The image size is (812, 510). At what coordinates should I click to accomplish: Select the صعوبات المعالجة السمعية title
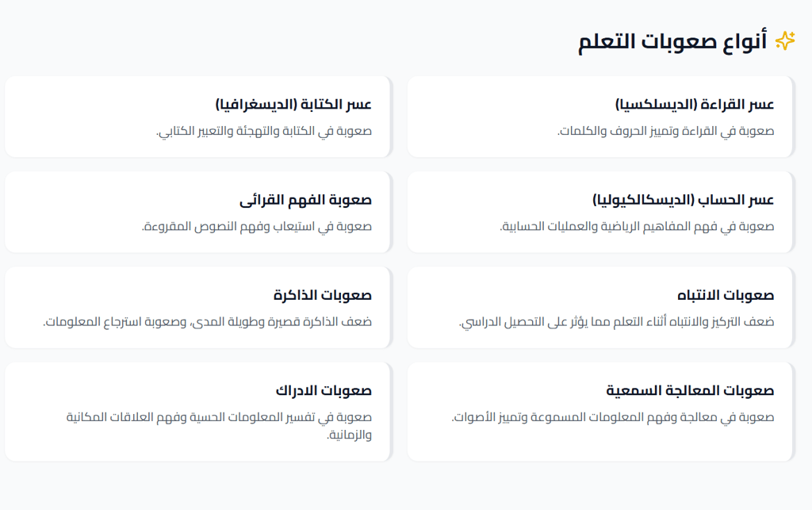point(690,391)
